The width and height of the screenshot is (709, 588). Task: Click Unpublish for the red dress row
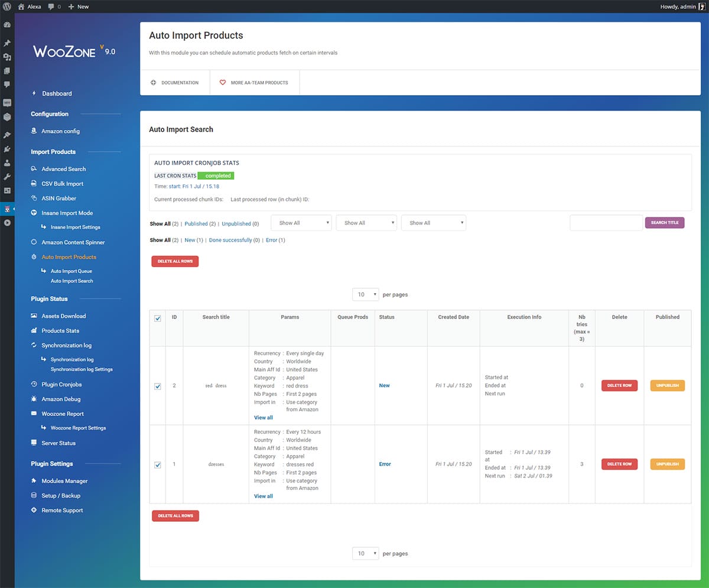pos(667,385)
